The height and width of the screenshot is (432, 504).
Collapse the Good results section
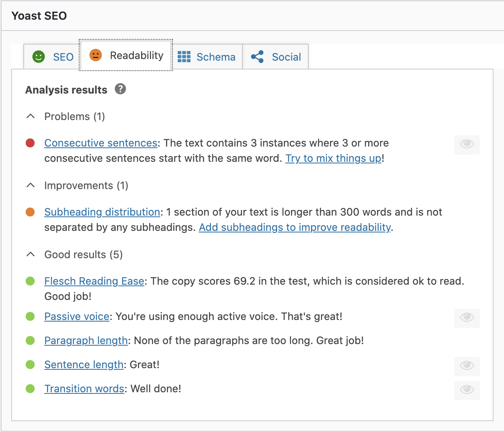click(30, 254)
